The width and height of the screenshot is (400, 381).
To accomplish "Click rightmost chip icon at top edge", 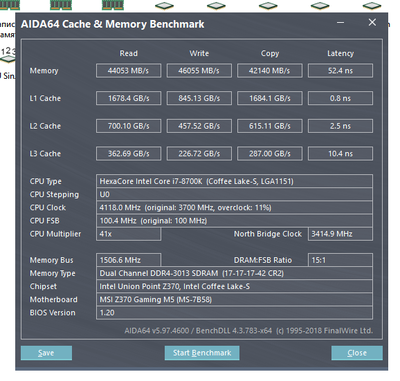I will pyautogui.click(x=372, y=5).
